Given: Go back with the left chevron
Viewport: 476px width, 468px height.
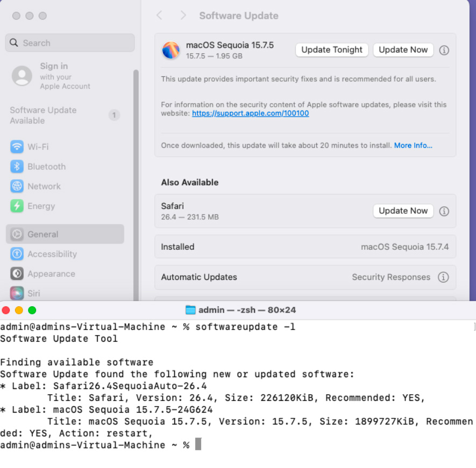Looking at the screenshot, I should coord(159,15).
